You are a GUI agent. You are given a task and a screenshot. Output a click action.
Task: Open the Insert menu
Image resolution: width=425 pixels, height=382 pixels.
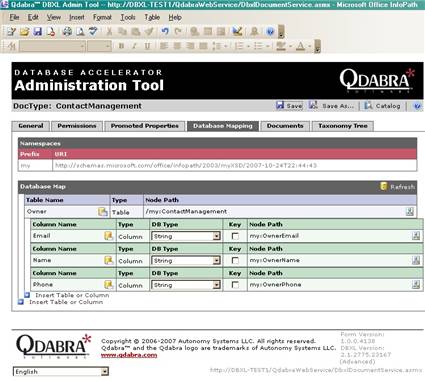(x=77, y=17)
